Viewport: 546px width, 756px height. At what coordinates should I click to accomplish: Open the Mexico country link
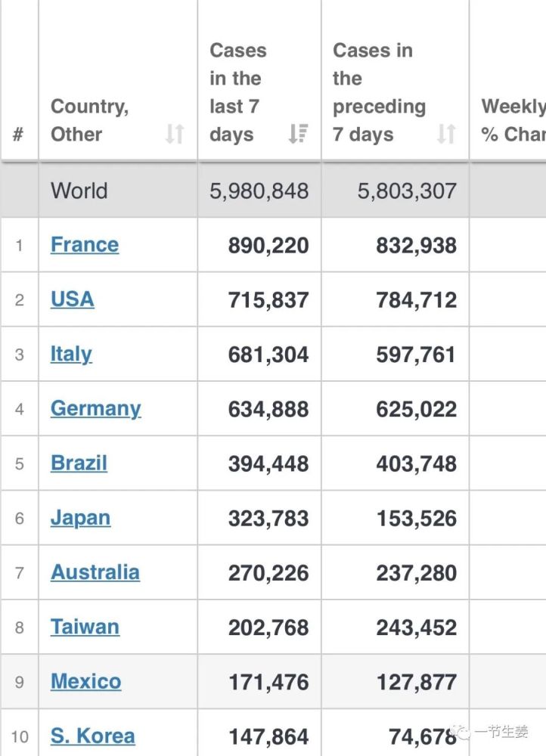[x=86, y=681]
